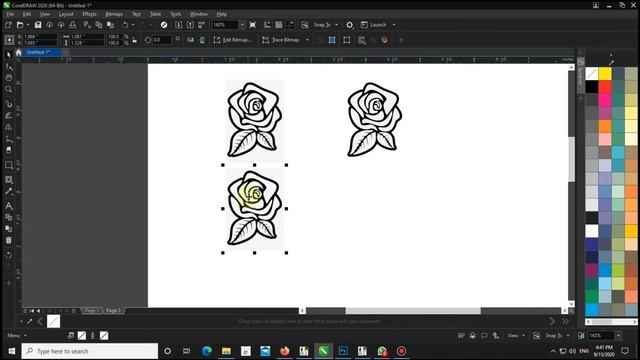640x360 pixels.
Task: Click the New document icon
Action: pyautogui.click(x=8, y=25)
